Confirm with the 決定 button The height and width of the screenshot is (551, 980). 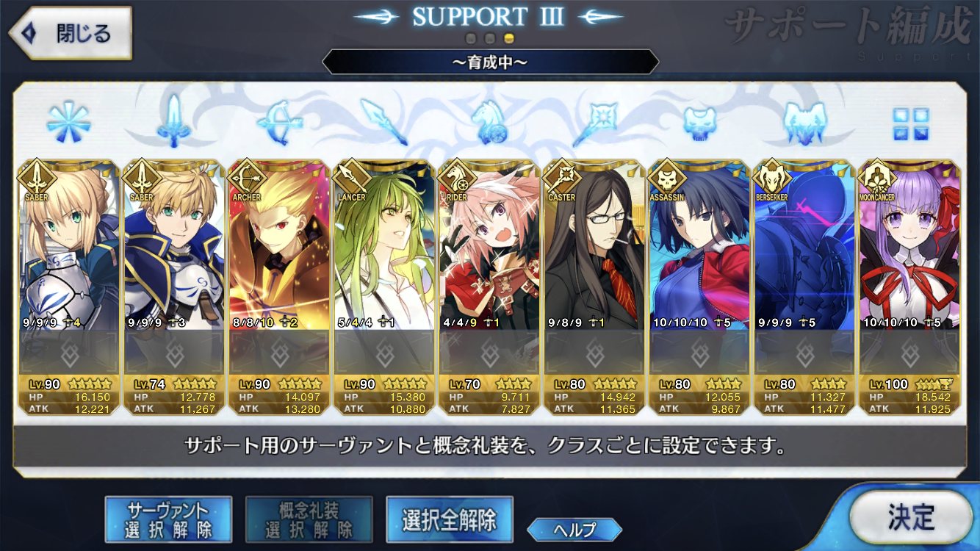[911, 517]
